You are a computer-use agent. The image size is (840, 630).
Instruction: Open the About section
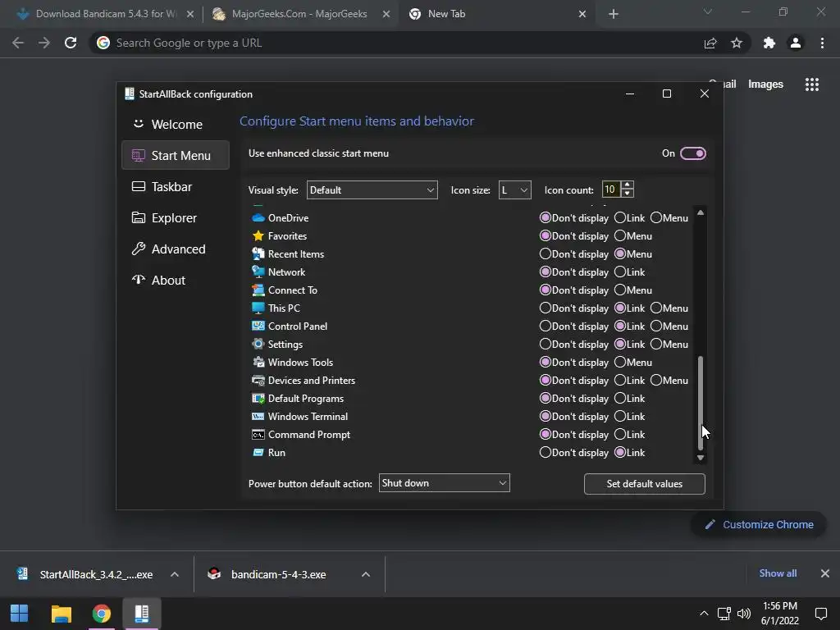pyautogui.click(x=176, y=281)
